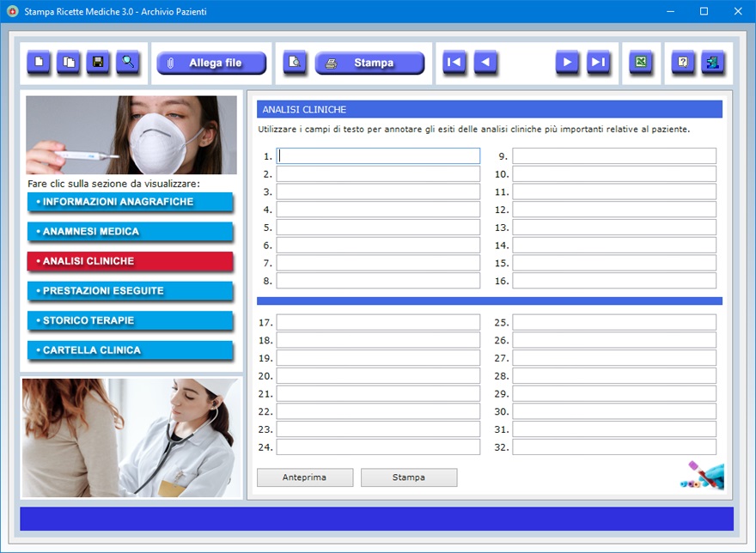Save the record with the floppy disk icon
Screen dimensions: 756x553
(98, 62)
